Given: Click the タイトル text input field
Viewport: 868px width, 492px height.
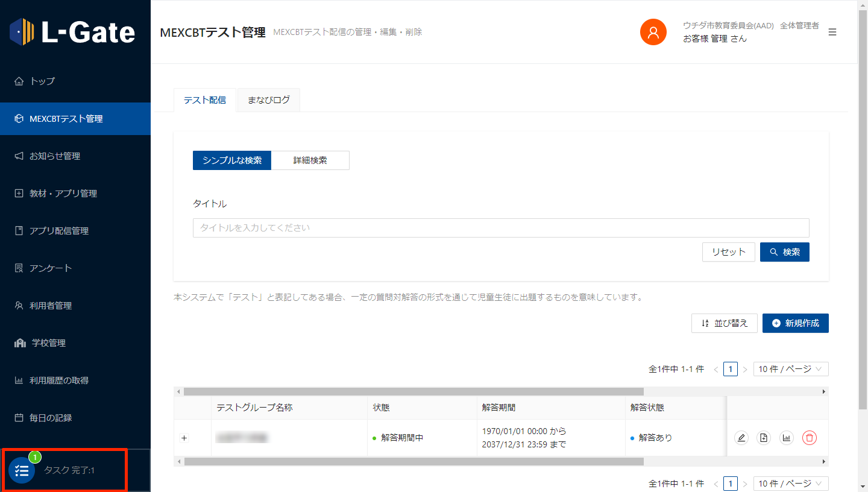Looking at the screenshot, I should (500, 228).
